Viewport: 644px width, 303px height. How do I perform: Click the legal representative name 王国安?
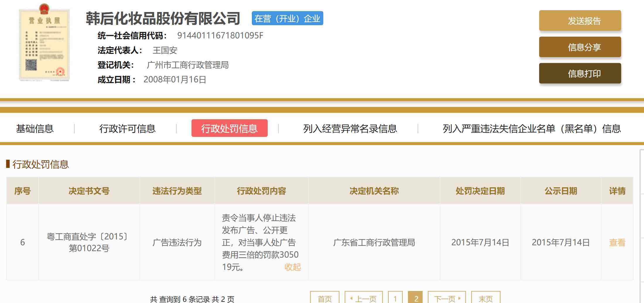[x=165, y=50]
